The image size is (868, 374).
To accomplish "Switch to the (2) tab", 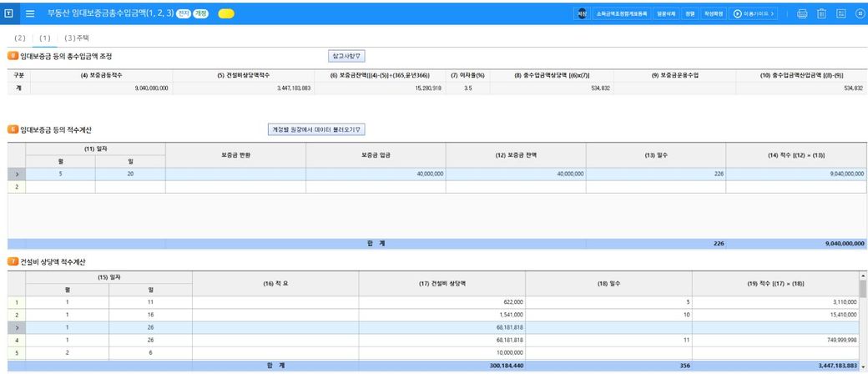I will tap(20, 38).
